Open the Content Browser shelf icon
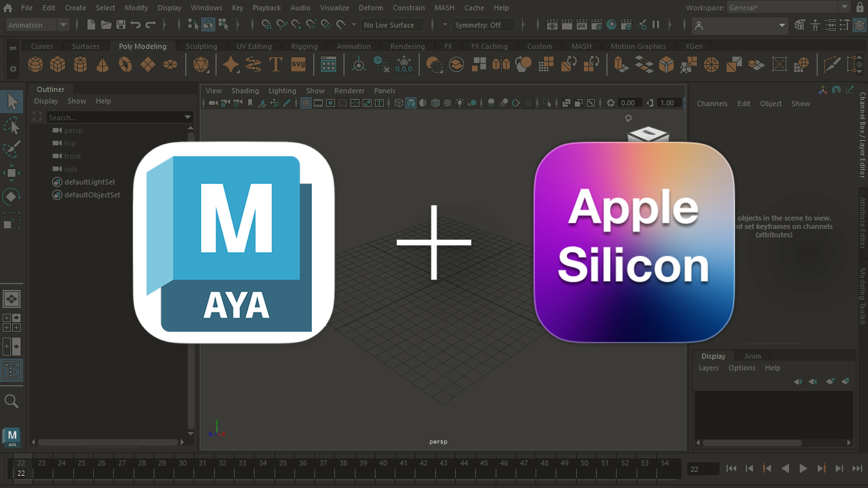This screenshot has height=488, width=868. [x=329, y=65]
